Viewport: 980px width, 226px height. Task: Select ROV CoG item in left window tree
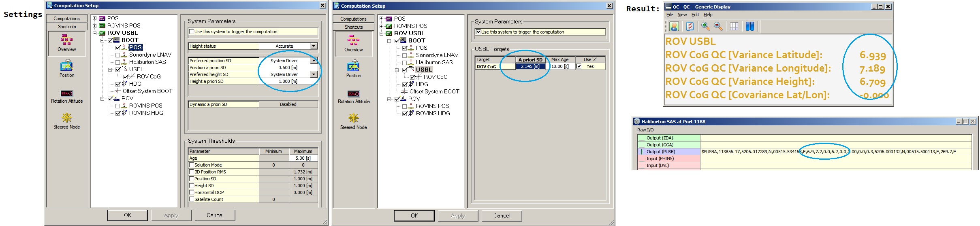coord(149,76)
